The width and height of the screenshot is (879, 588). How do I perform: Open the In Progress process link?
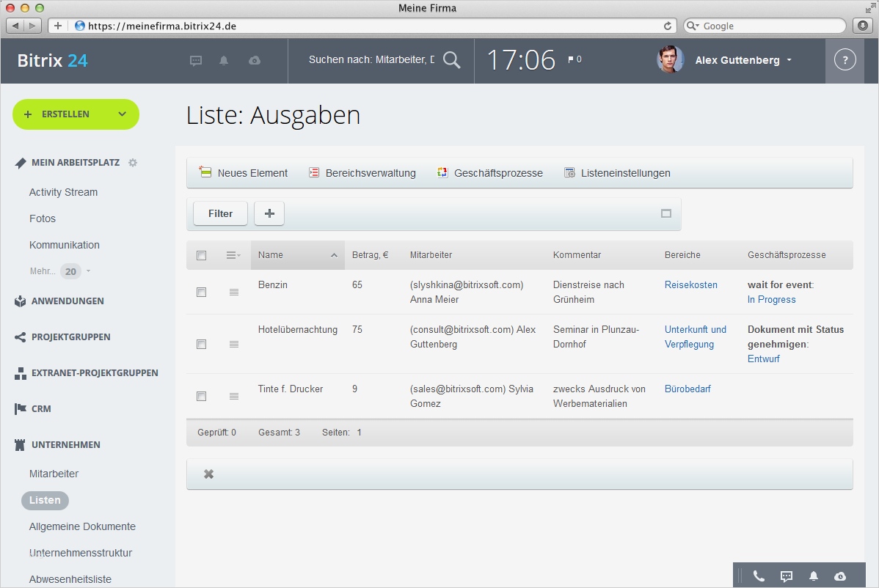pos(771,300)
